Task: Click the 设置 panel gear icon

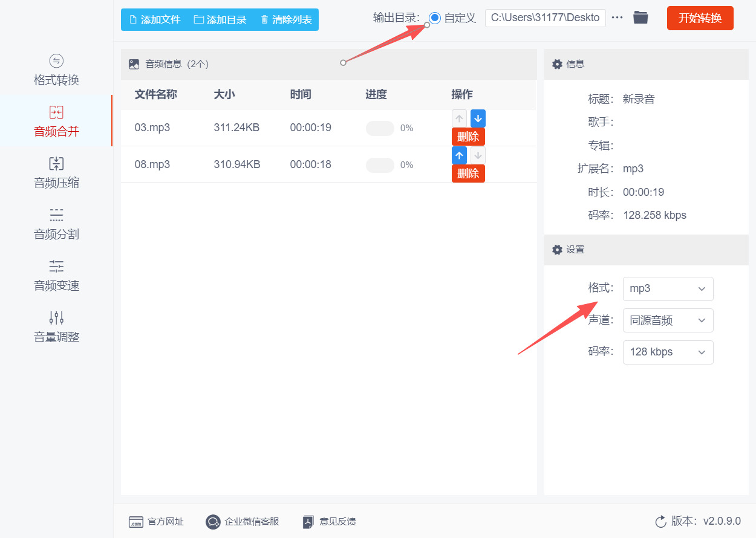Action: point(558,250)
